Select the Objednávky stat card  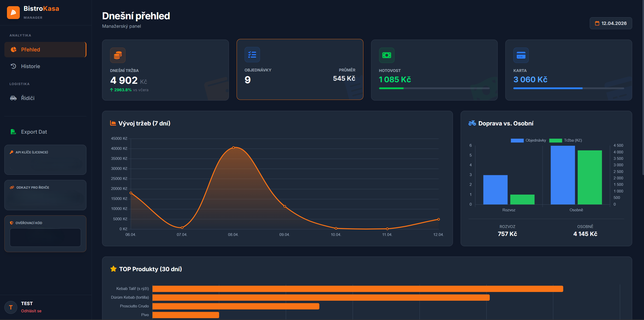pos(300,70)
